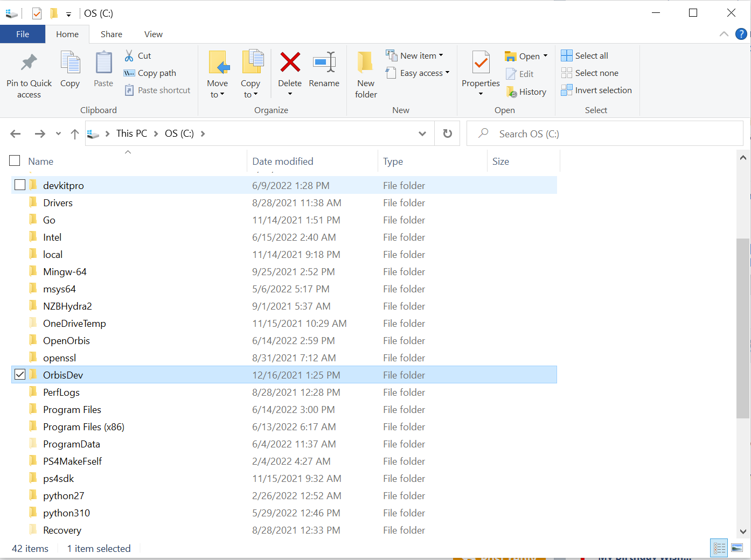Go up one directory level
This screenshot has width=751, height=560.
click(75, 134)
